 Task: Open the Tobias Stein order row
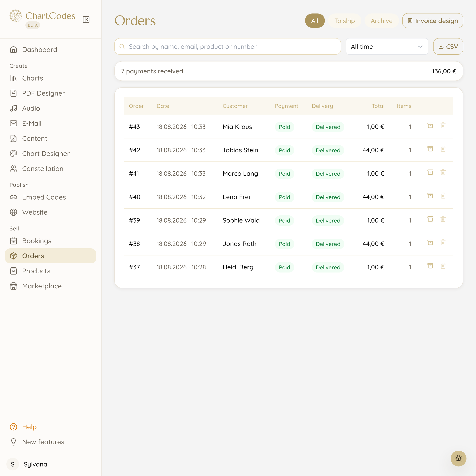(289, 150)
